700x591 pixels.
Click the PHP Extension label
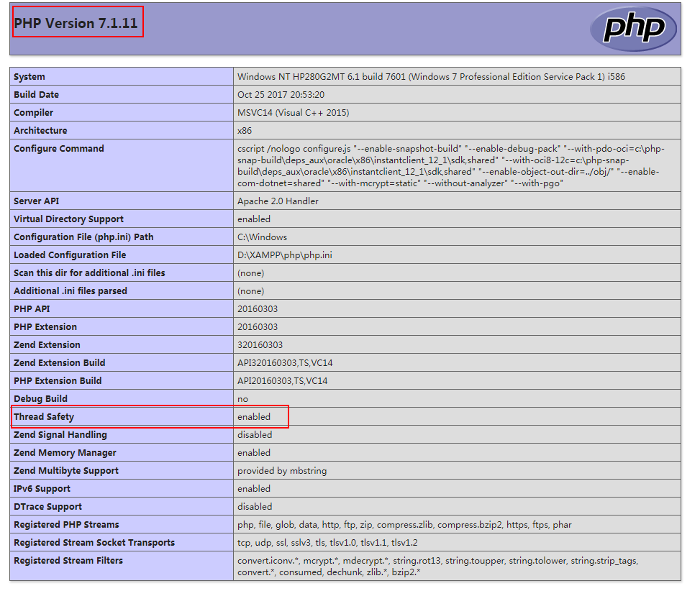45,326
